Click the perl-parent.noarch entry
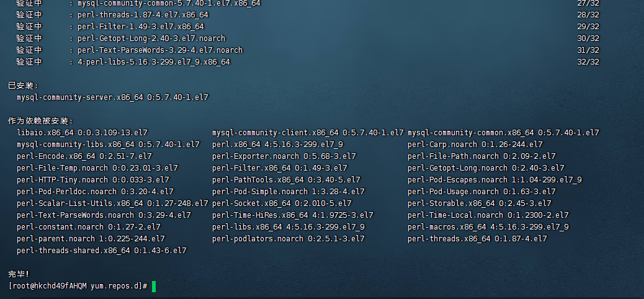This screenshot has width=644, height=299. (x=91, y=239)
